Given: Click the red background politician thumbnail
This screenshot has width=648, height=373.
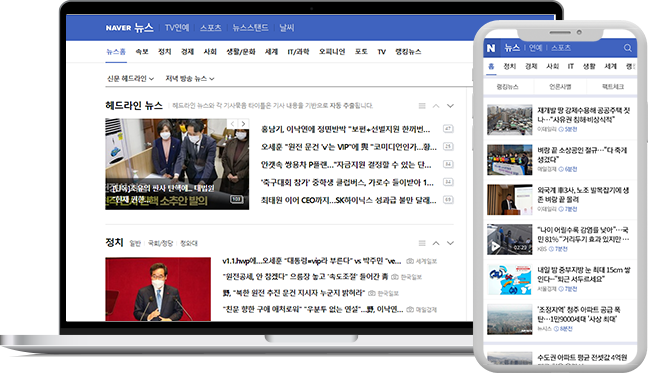Looking at the screenshot, I should (x=158, y=289).
